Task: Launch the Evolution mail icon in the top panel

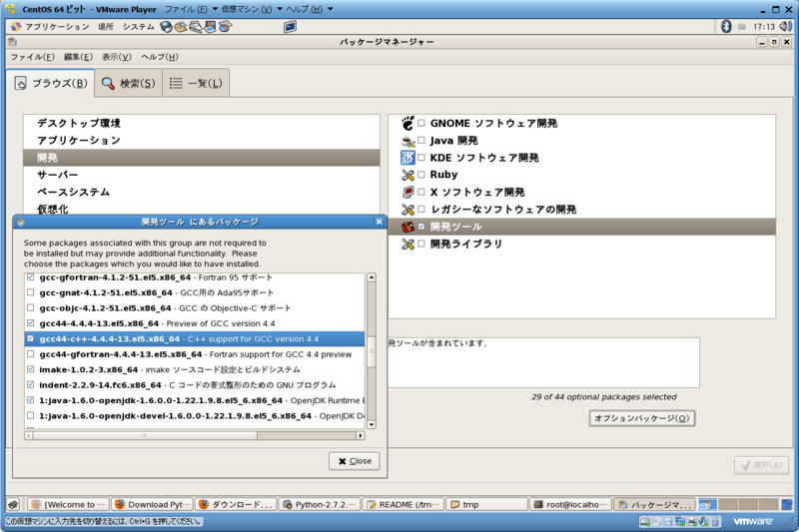Action: pos(181,27)
